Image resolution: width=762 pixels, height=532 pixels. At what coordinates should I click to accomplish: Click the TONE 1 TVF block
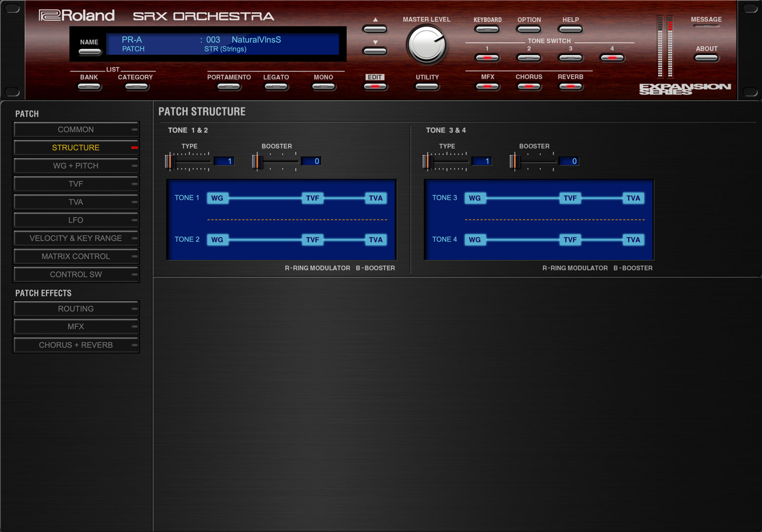[312, 198]
